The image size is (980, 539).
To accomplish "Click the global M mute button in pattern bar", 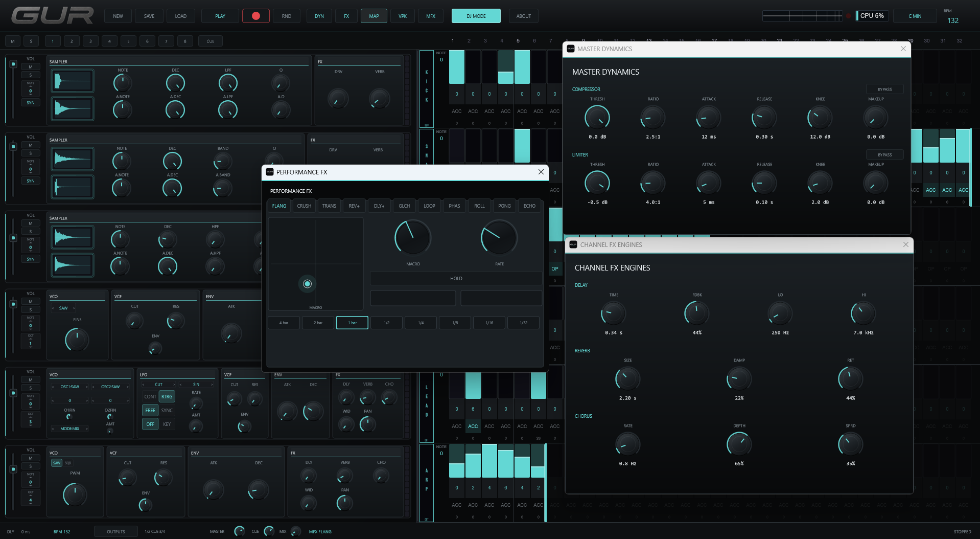I will pyautogui.click(x=13, y=41).
